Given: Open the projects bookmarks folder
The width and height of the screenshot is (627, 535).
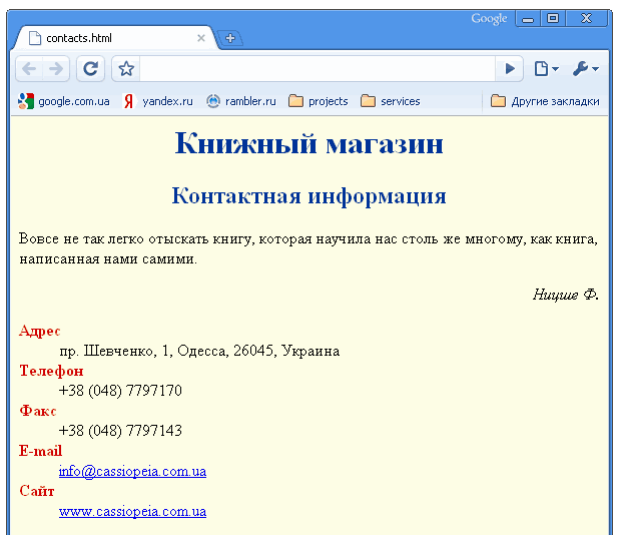Looking at the screenshot, I should pyautogui.click(x=318, y=101).
